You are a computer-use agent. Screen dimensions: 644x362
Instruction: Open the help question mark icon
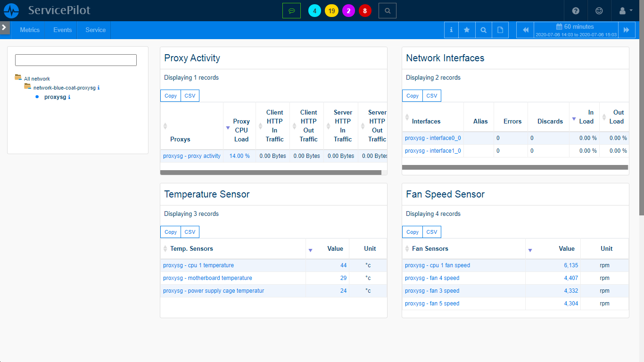click(576, 10)
